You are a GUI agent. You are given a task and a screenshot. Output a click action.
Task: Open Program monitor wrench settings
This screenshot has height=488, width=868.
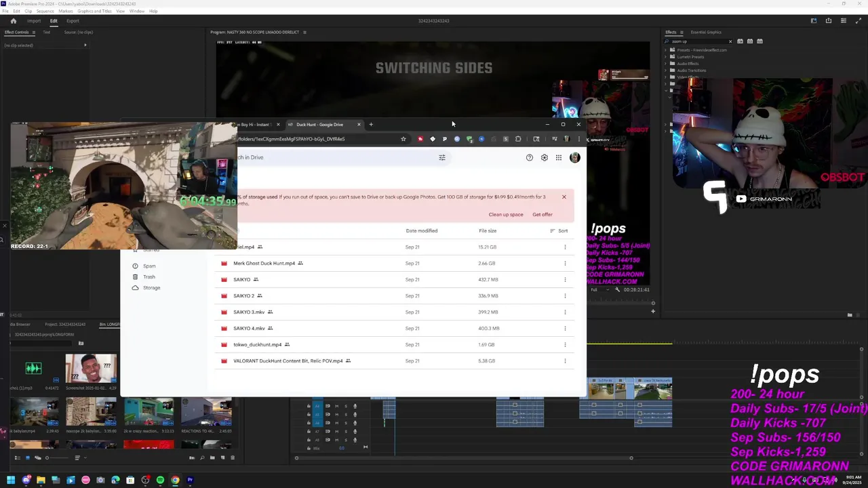(617, 289)
